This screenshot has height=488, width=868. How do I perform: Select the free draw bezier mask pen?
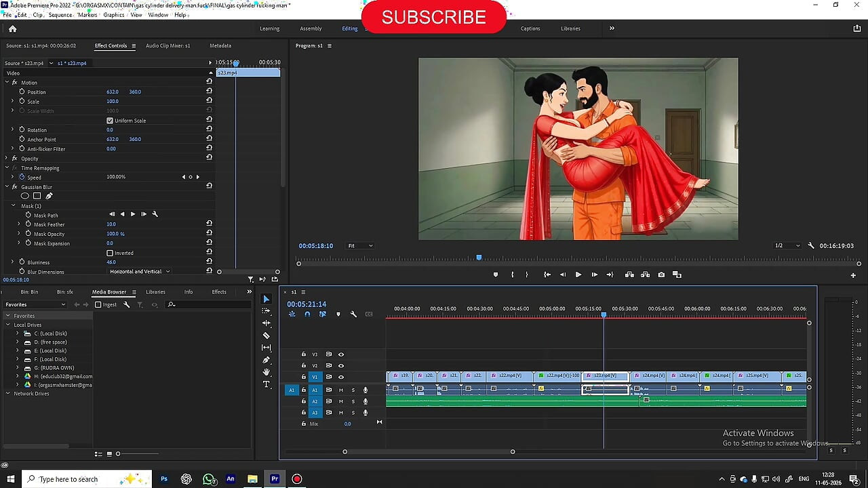(x=49, y=196)
